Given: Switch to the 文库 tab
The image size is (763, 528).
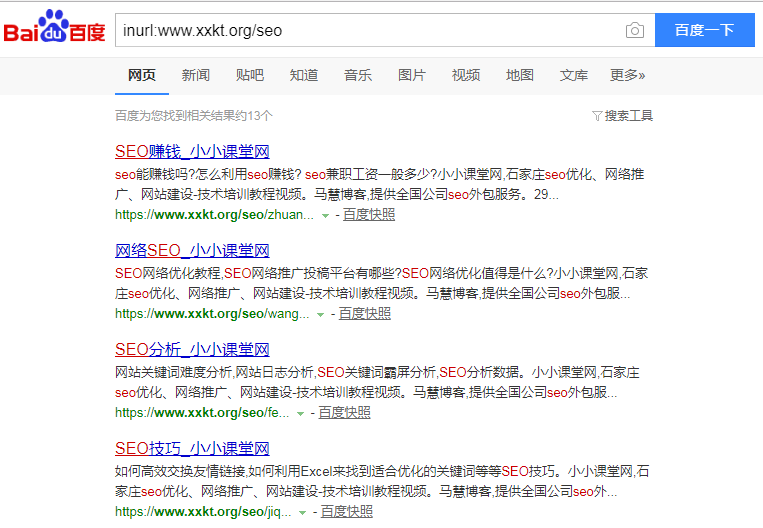Looking at the screenshot, I should tap(574, 75).
